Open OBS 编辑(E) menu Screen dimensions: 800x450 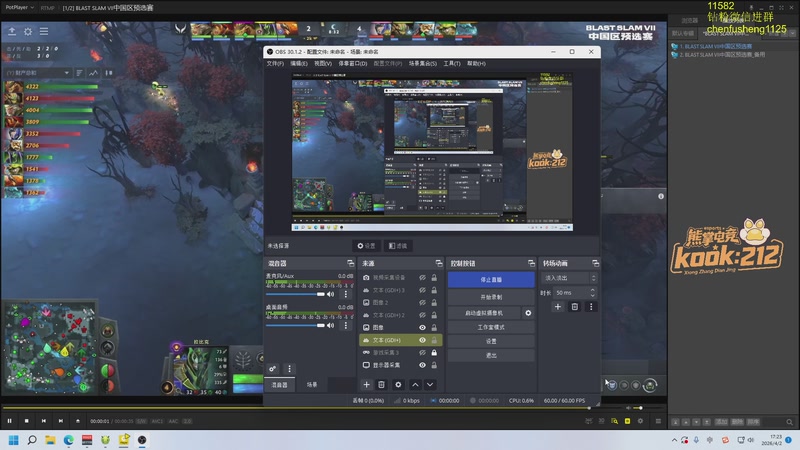(x=299, y=63)
